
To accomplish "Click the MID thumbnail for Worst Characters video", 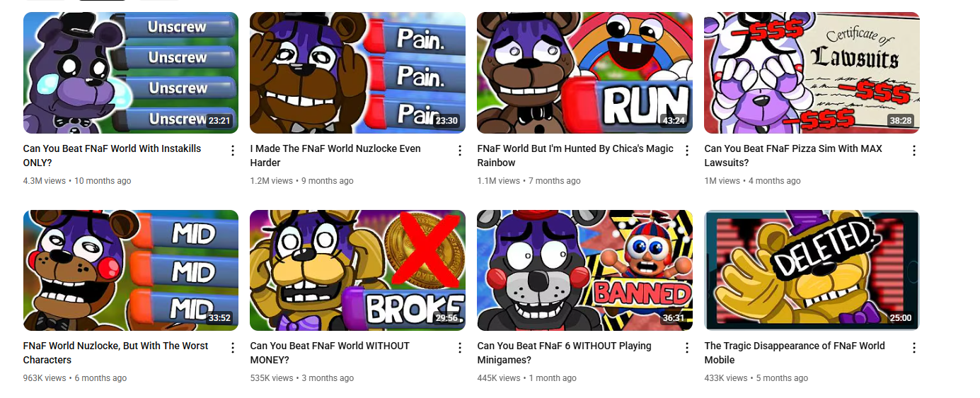I will pyautogui.click(x=131, y=270).
